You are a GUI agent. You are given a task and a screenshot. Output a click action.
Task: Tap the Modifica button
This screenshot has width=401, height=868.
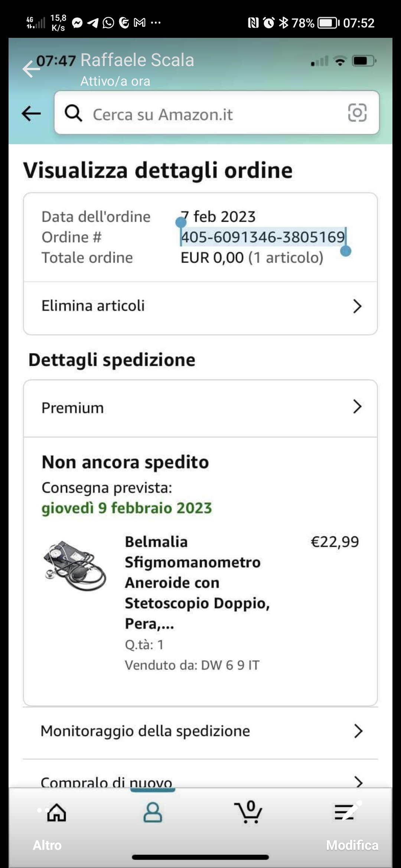click(x=352, y=845)
